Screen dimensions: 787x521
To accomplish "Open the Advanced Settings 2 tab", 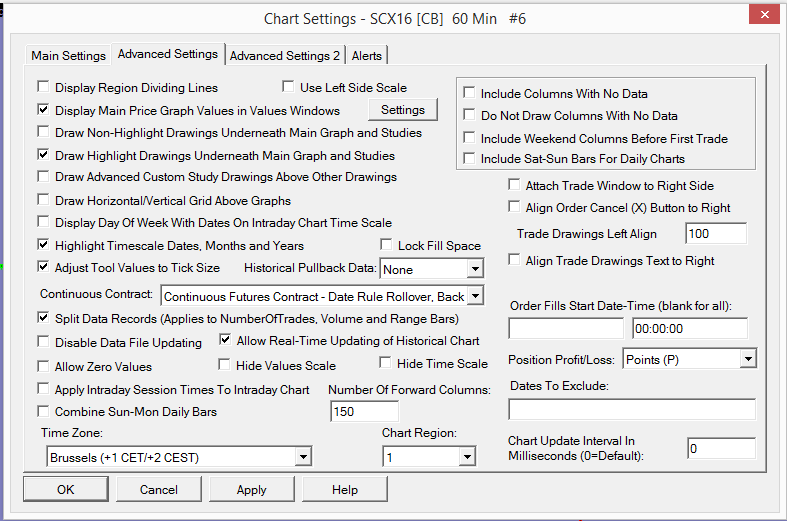I will (285, 55).
